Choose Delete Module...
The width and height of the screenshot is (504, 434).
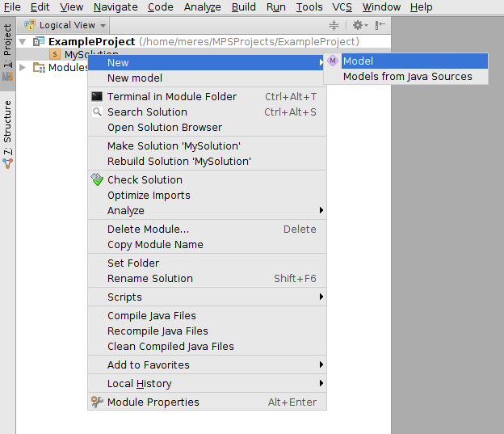click(x=207, y=229)
